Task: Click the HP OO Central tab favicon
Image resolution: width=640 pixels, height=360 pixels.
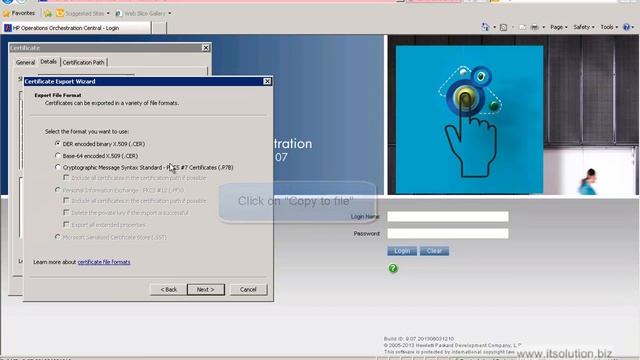Action: click(x=8, y=28)
